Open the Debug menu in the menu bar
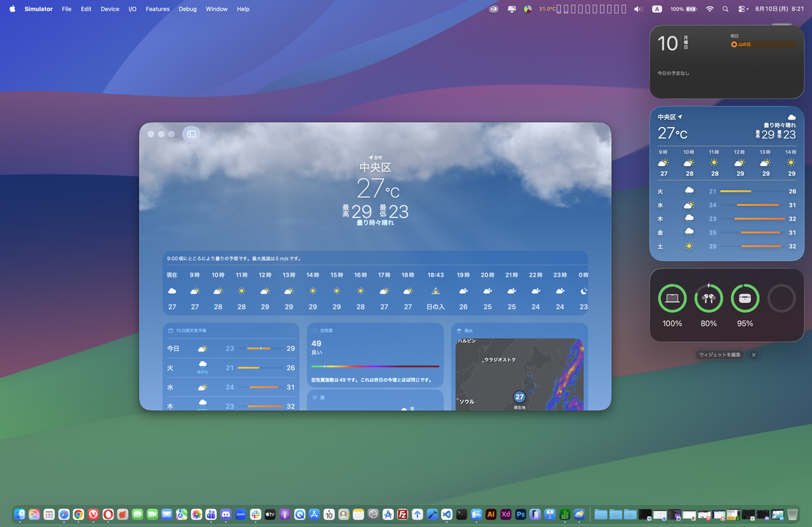 click(x=187, y=9)
